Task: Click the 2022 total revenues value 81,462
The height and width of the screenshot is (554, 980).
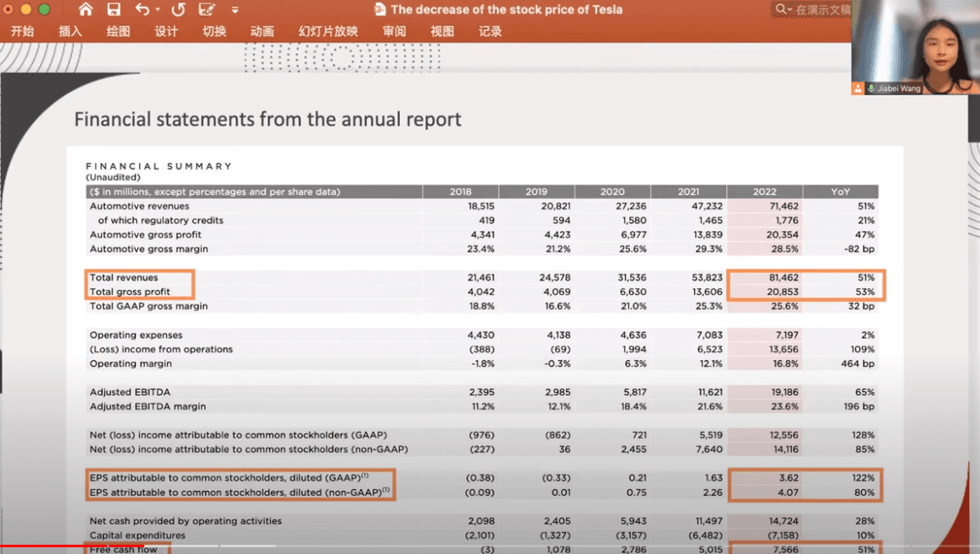Action: pyautogui.click(x=783, y=277)
